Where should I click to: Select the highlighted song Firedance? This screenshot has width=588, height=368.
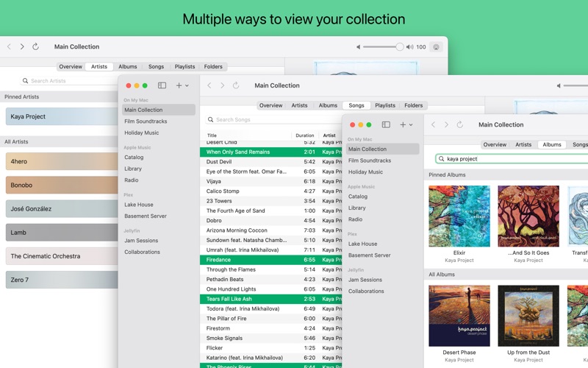271,260
